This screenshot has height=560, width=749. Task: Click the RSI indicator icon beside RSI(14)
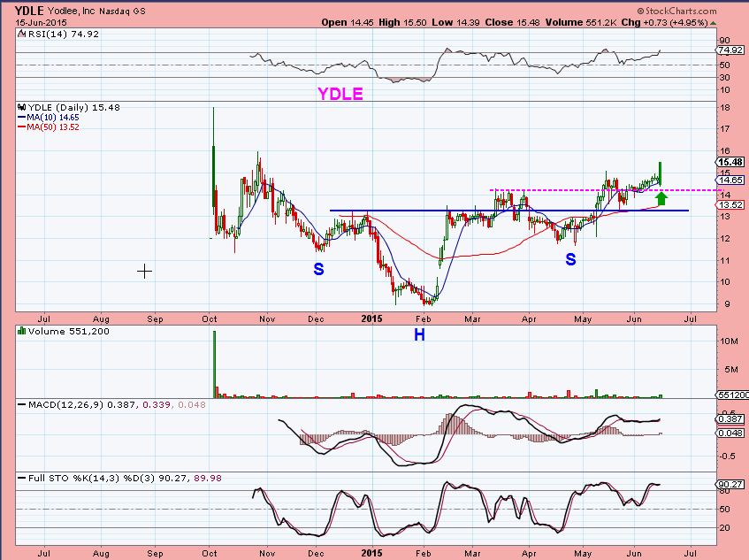(x=21, y=34)
